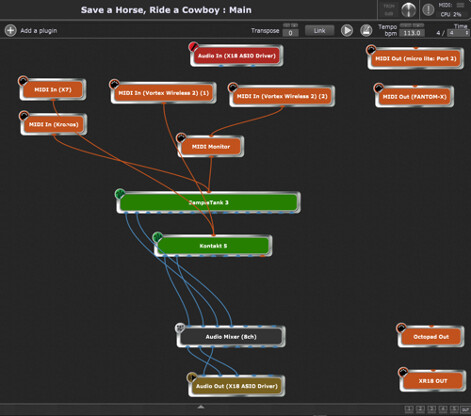Select the SampleTank 3 plugin node
471x416 pixels.
(208, 202)
